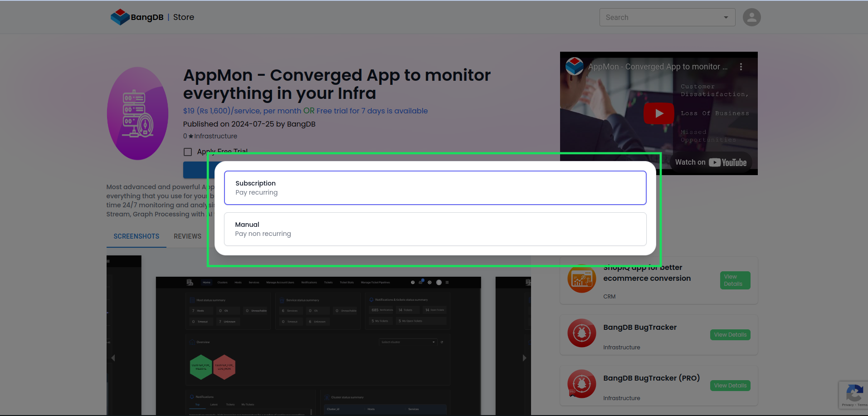Open the Store link in header
The height and width of the screenshot is (416, 868).
(184, 17)
